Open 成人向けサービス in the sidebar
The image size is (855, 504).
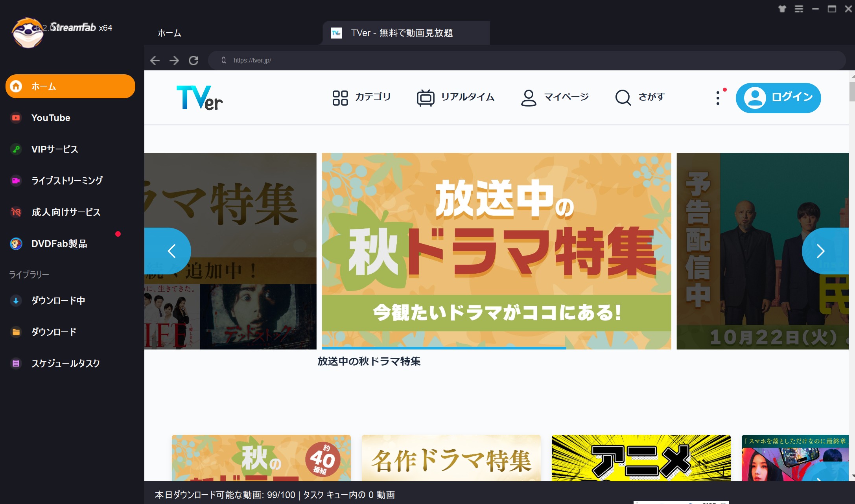(70, 212)
